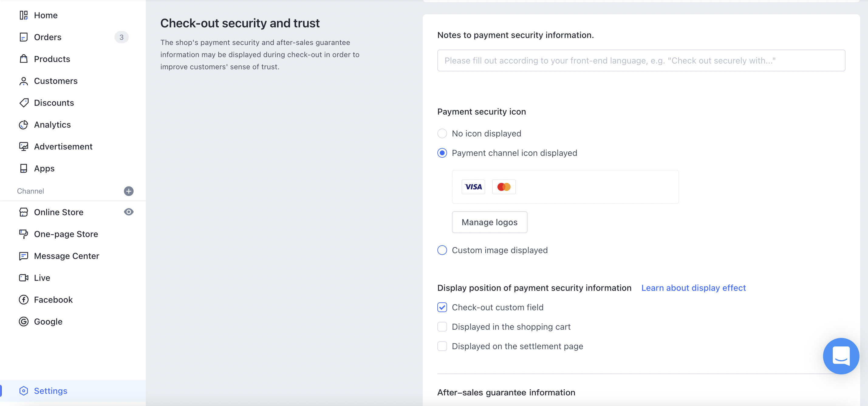Viewport: 868px width, 406px height.
Task: Click the Facebook channel icon
Action: pyautogui.click(x=24, y=300)
